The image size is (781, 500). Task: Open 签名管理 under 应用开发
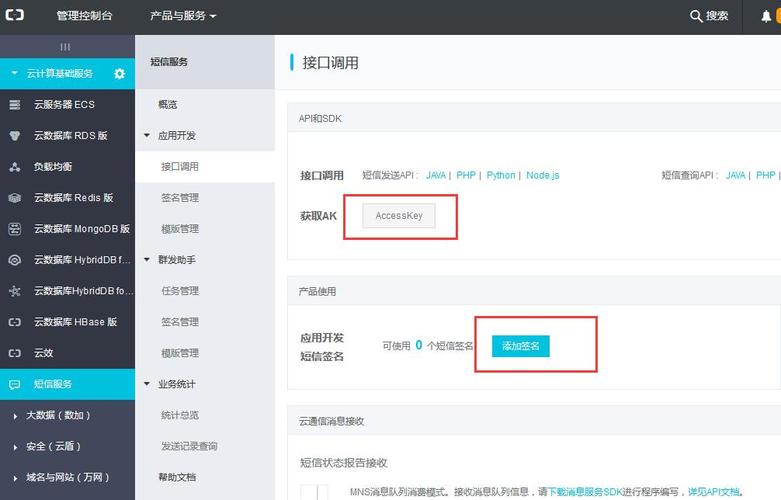tap(180, 198)
